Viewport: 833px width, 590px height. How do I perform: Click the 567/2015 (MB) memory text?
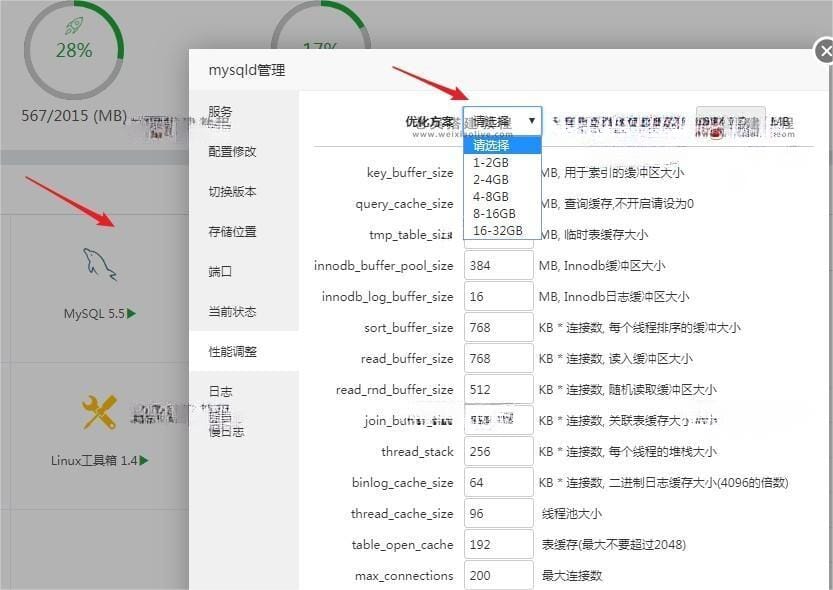[74, 116]
